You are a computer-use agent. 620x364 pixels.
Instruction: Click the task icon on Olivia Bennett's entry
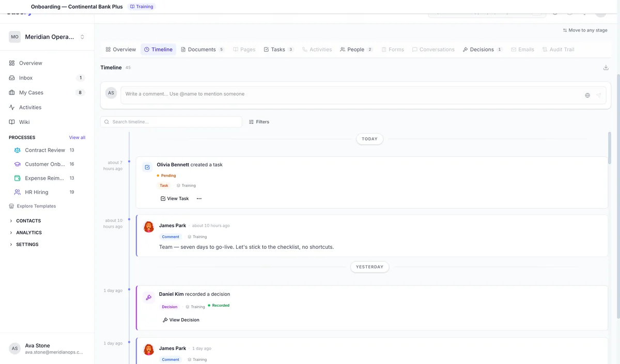click(147, 167)
